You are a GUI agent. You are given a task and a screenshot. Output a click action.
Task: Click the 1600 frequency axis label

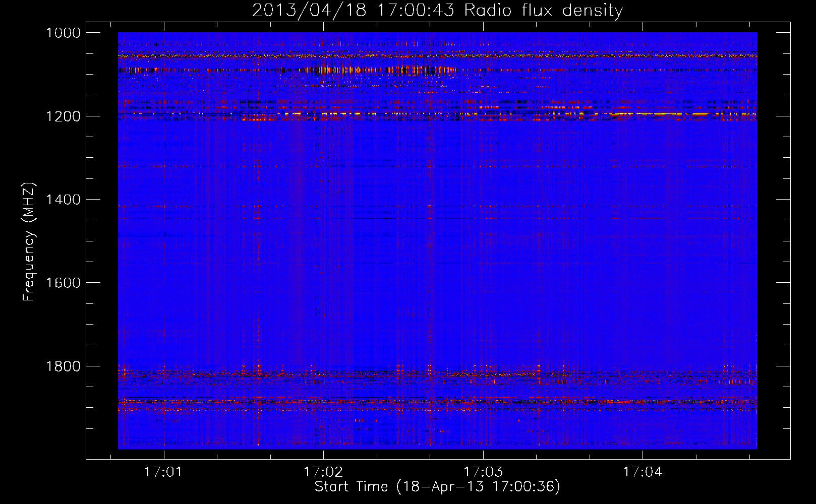[x=64, y=283]
